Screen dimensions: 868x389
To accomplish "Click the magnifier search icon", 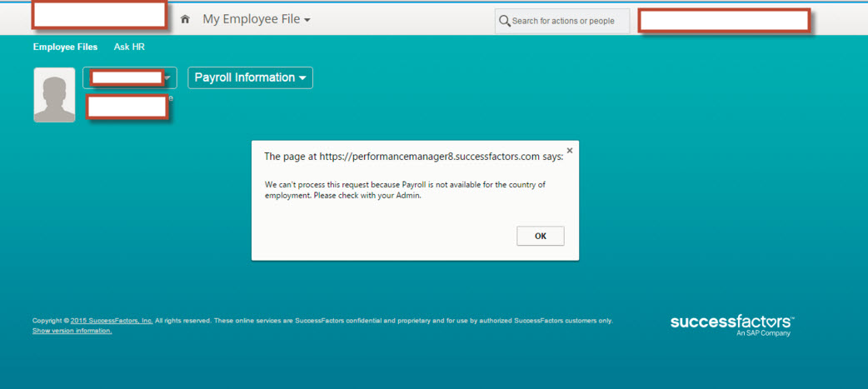I will pyautogui.click(x=504, y=21).
